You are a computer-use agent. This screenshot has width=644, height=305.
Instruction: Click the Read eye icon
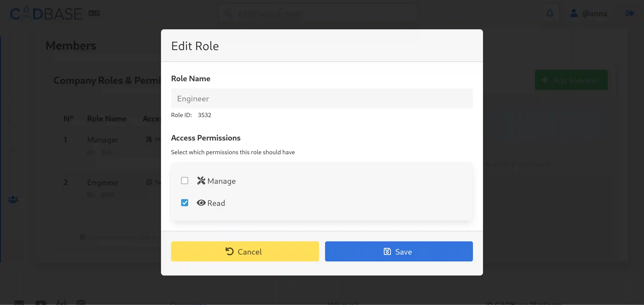point(201,203)
